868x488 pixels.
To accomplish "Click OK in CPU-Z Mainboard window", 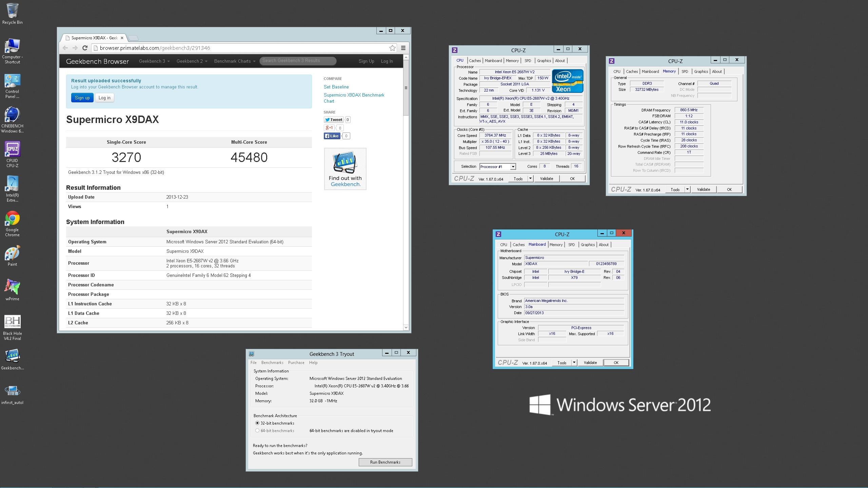I will tap(616, 363).
